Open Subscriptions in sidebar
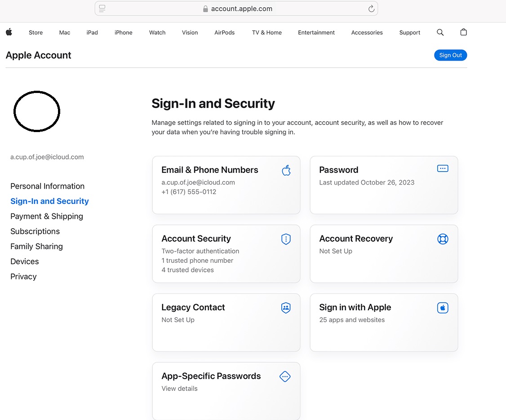Screen dimensions: 506x420 pyautogui.click(x=35, y=231)
